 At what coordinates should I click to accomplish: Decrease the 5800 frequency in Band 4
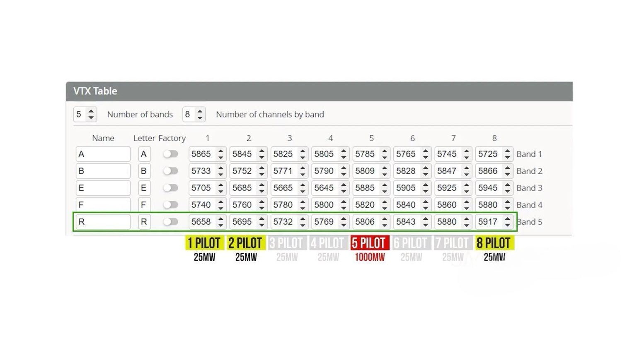point(344,208)
